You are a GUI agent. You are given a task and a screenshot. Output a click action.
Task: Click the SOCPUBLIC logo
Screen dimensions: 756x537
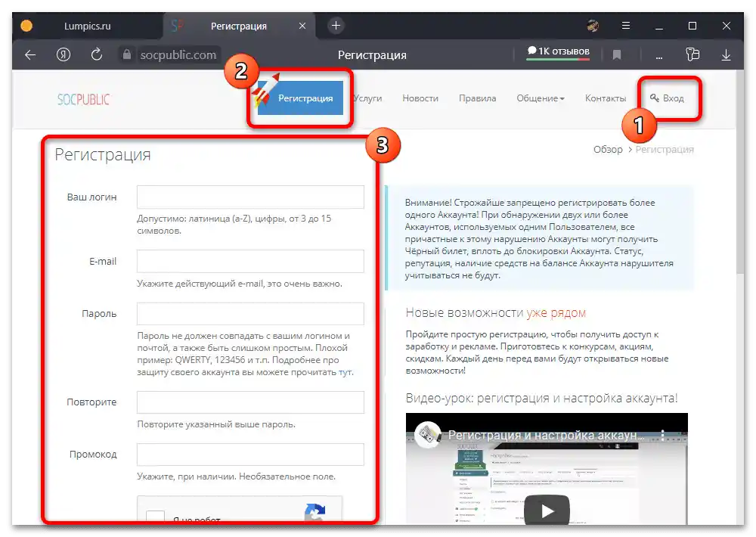[83, 99]
